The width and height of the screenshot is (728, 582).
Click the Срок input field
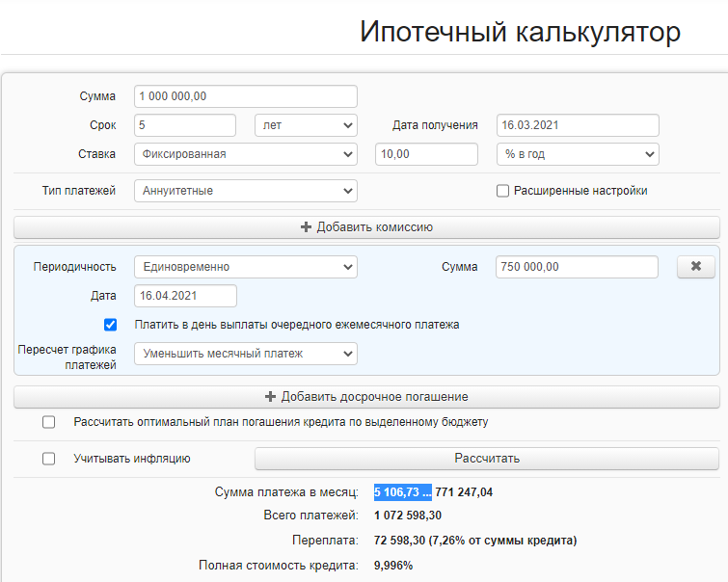point(185,125)
